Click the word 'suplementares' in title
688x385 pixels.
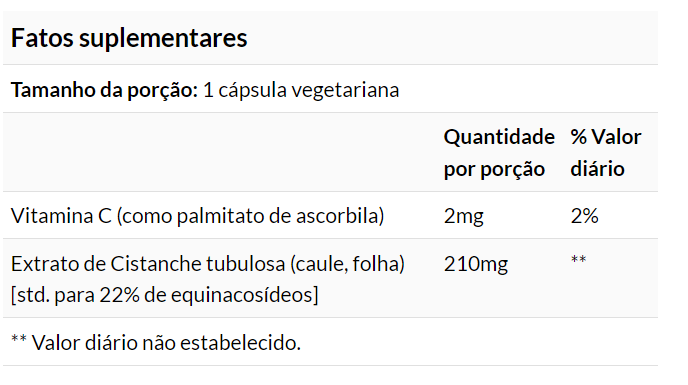(x=163, y=38)
